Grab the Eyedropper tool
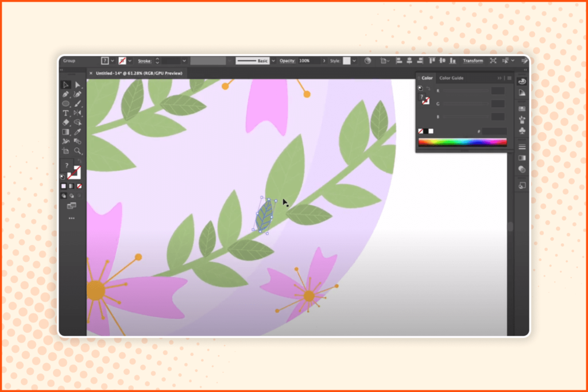 pos(78,132)
